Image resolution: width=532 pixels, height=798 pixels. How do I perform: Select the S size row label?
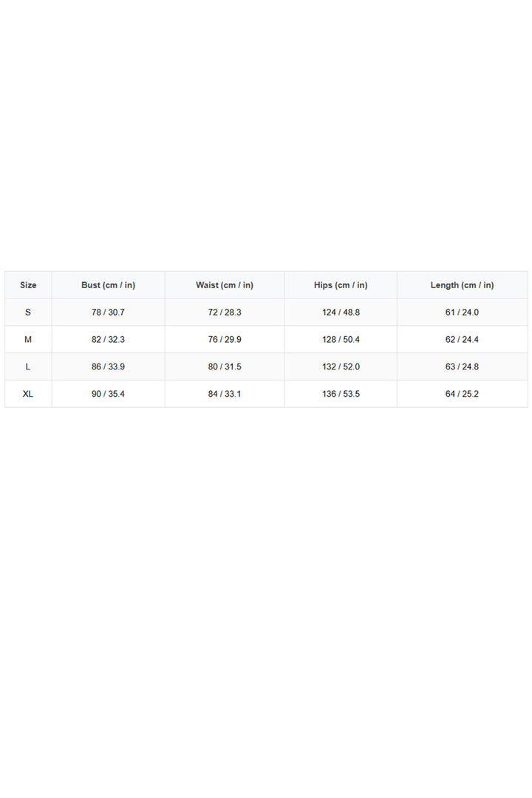coord(28,313)
